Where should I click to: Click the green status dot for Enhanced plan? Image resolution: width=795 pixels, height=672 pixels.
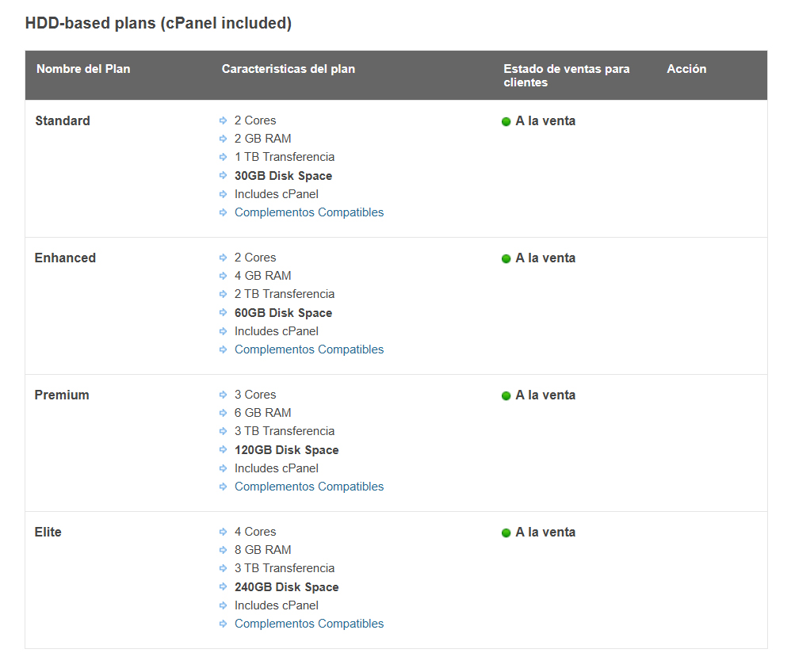point(506,259)
